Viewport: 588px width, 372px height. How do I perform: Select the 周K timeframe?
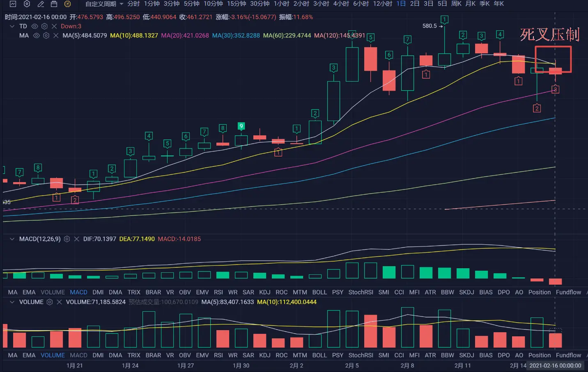click(456, 4)
